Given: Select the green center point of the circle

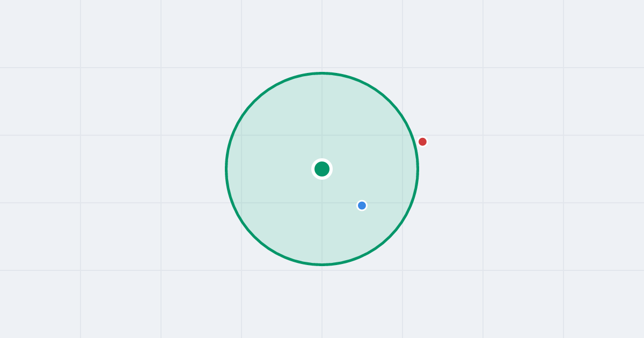Looking at the screenshot, I should pyautogui.click(x=322, y=169).
